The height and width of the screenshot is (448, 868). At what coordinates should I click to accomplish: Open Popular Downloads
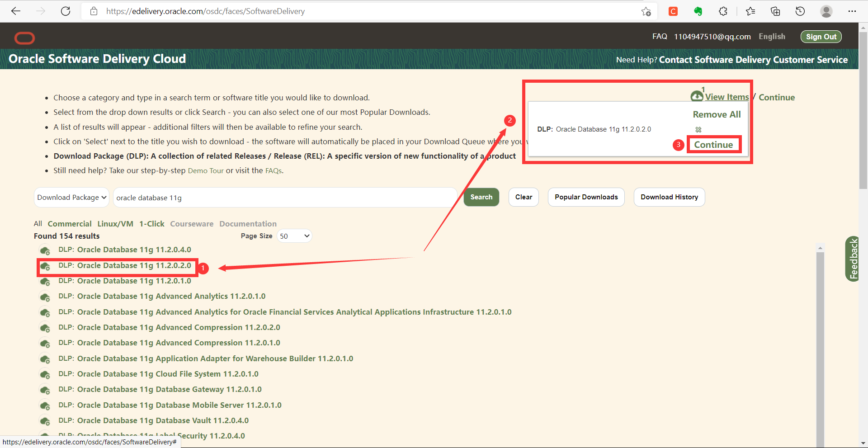tap(586, 197)
